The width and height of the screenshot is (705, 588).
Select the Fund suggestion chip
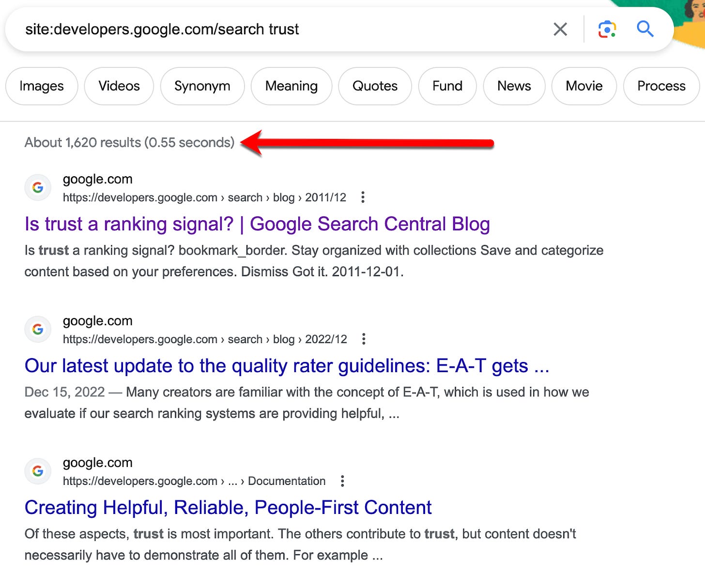(447, 86)
